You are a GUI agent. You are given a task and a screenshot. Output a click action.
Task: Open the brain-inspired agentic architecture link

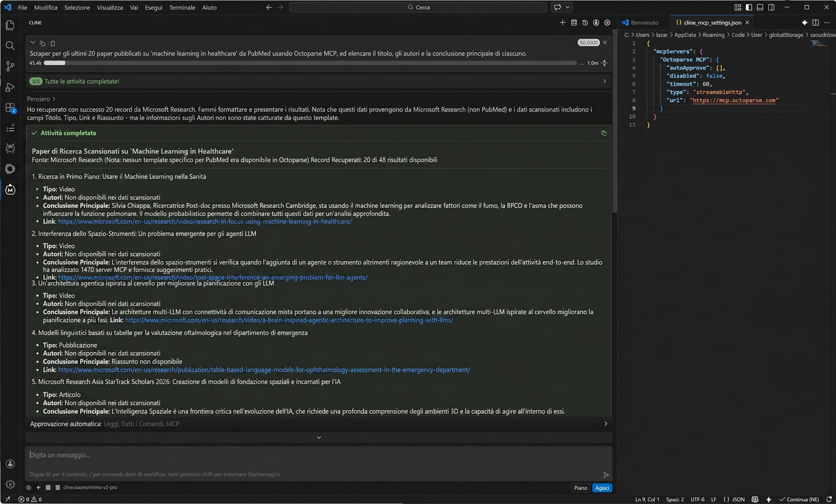(x=289, y=320)
